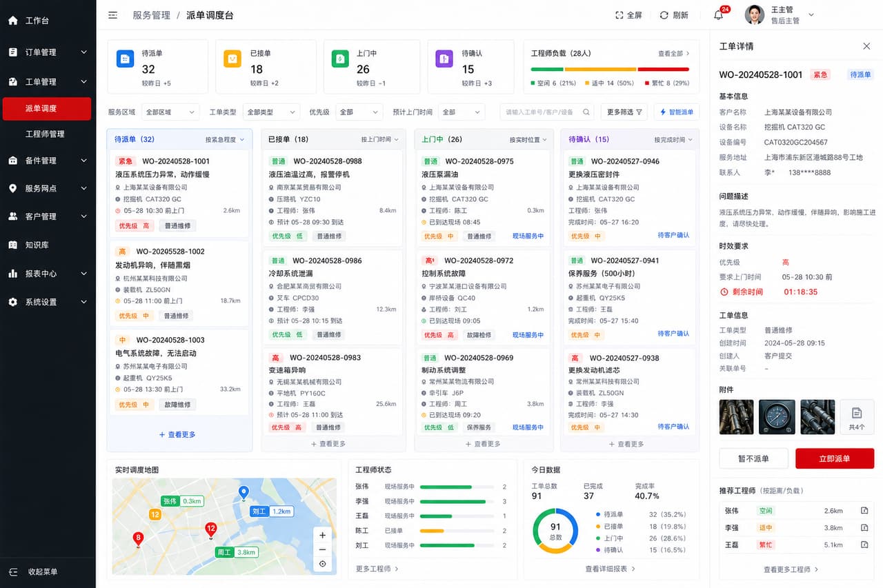
Task: Open 按完成时间 sort dropdown
Action: 673,139
